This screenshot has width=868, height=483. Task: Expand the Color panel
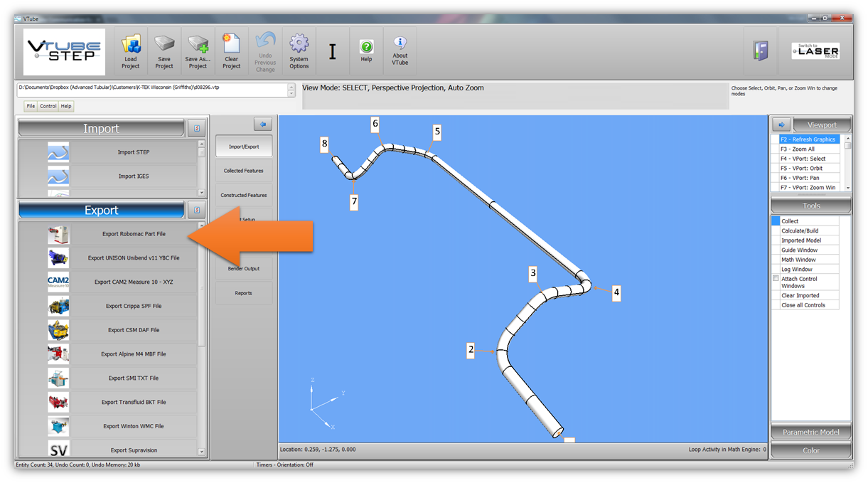click(811, 450)
